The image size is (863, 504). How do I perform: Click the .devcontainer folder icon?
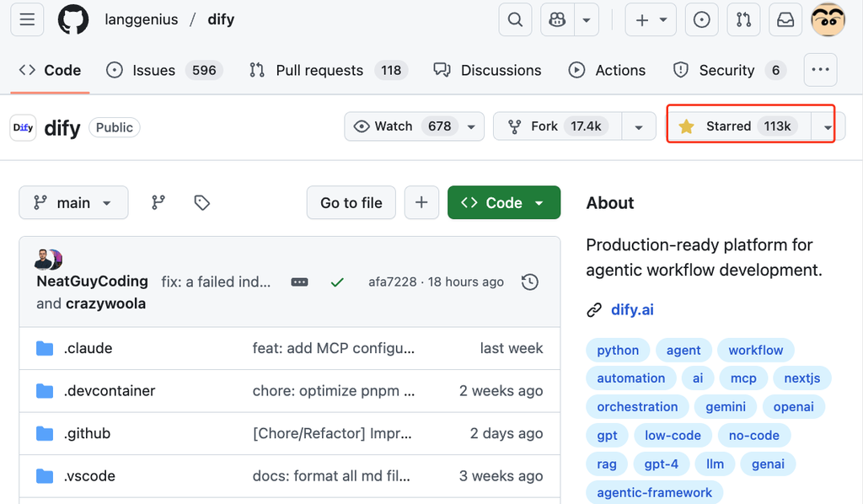coord(45,391)
